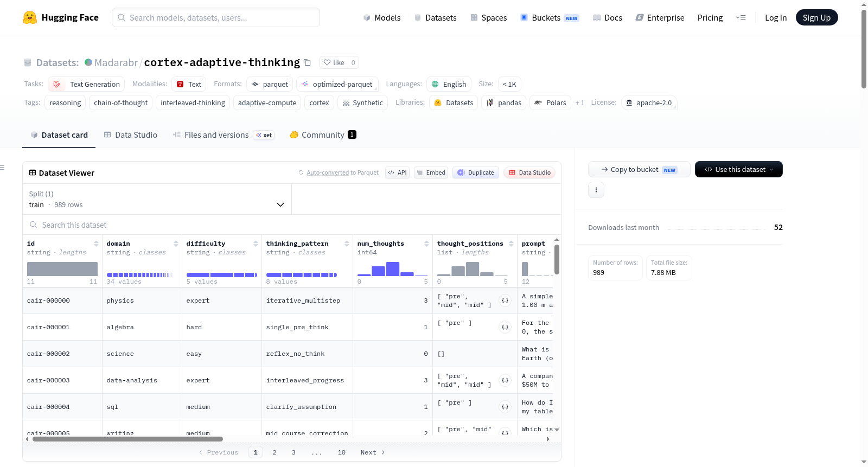Go to page 10 of results
The width and height of the screenshot is (868, 467).
pyautogui.click(x=342, y=452)
